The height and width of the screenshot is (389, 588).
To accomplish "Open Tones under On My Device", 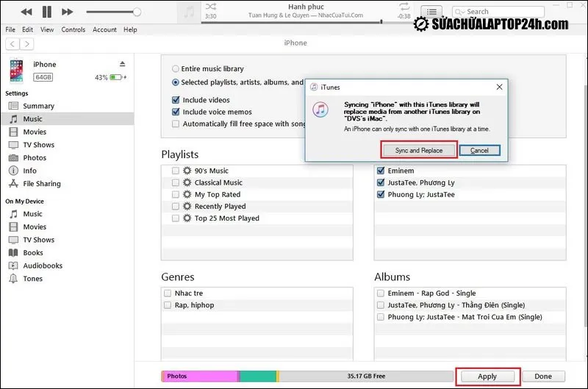I will (x=32, y=279).
